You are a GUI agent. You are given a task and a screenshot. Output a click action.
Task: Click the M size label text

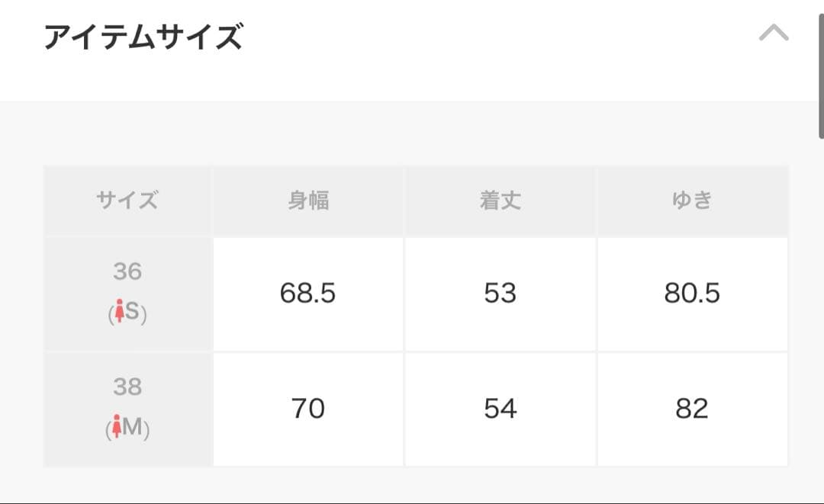pos(133,429)
